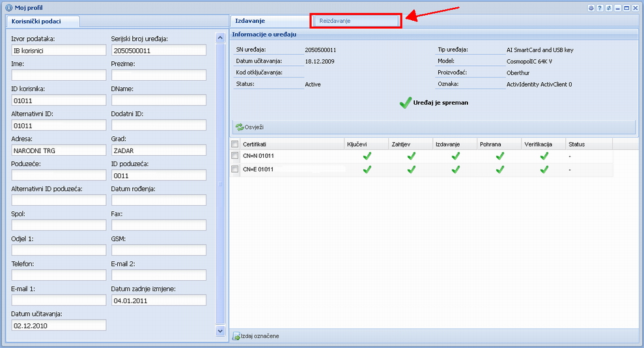
Task: Click the settings gear icon in title bar
Action: tap(591, 8)
